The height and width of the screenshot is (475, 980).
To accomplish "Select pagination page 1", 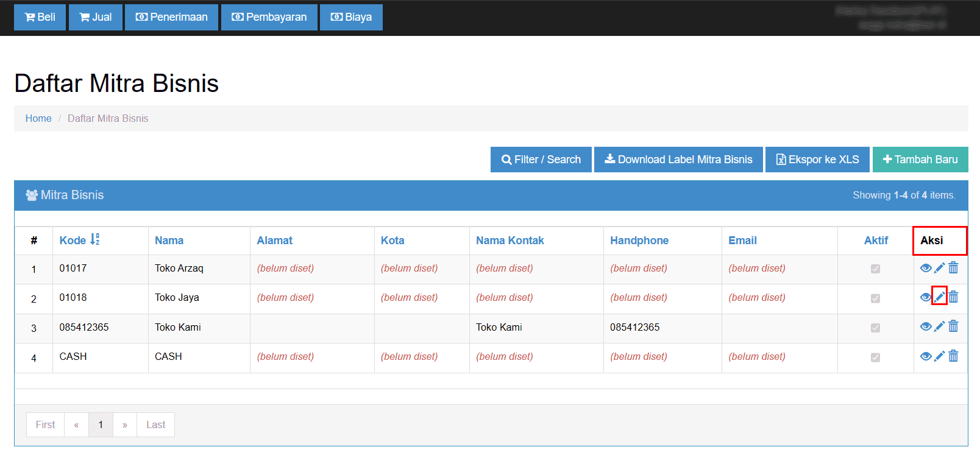I will [101, 424].
